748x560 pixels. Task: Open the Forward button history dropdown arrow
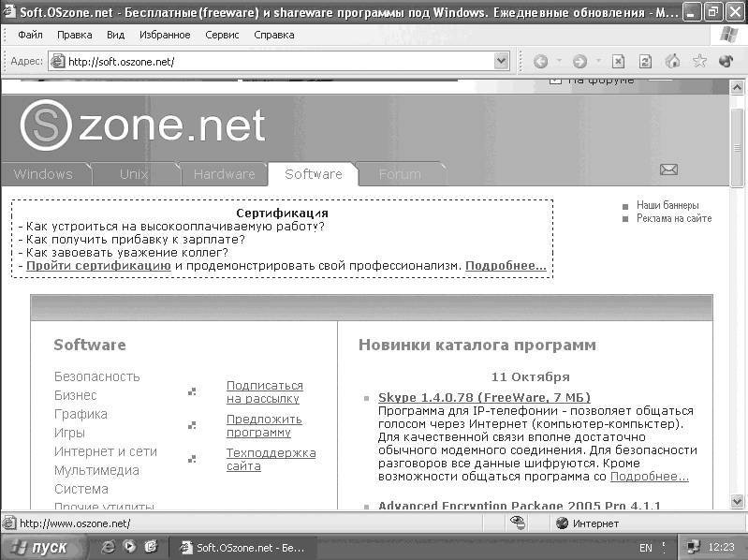coord(598,61)
